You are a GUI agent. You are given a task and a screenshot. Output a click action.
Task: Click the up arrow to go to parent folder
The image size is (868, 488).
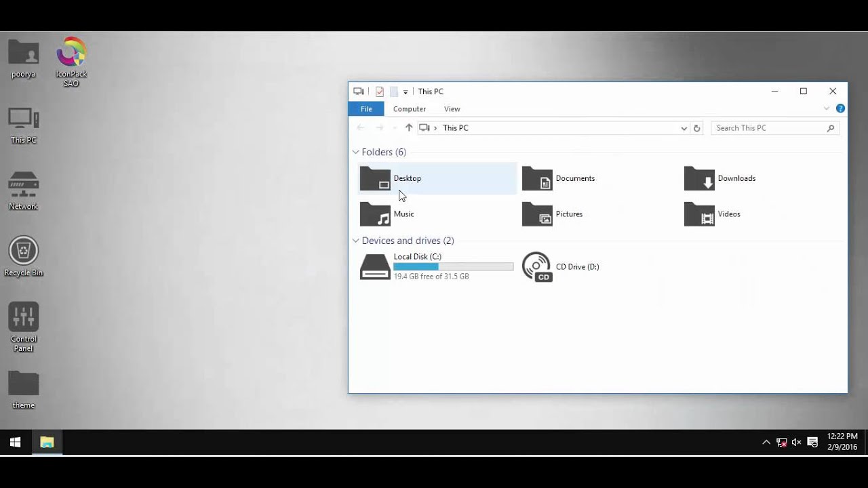tap(409, 127)
